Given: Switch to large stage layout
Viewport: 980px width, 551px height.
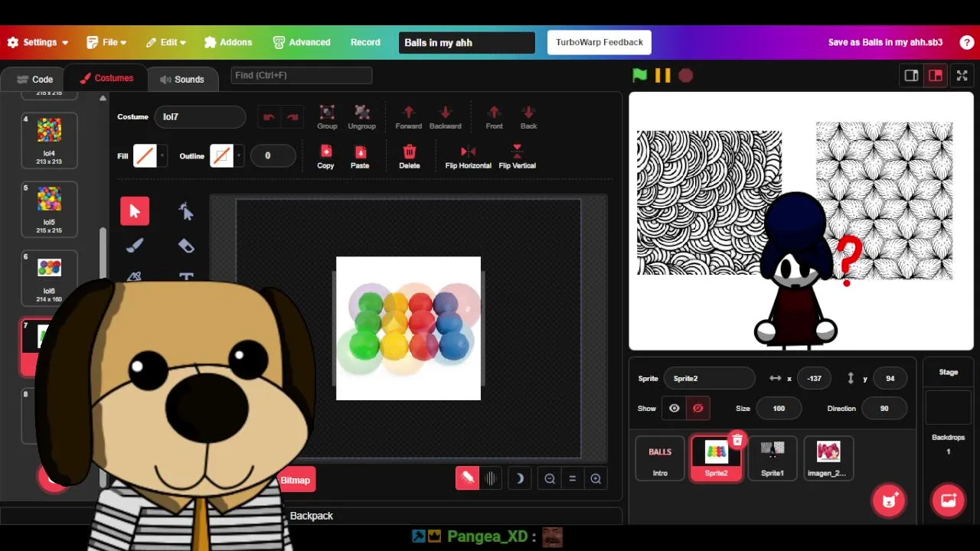Looking at the screenshot, I should [936, 75].
